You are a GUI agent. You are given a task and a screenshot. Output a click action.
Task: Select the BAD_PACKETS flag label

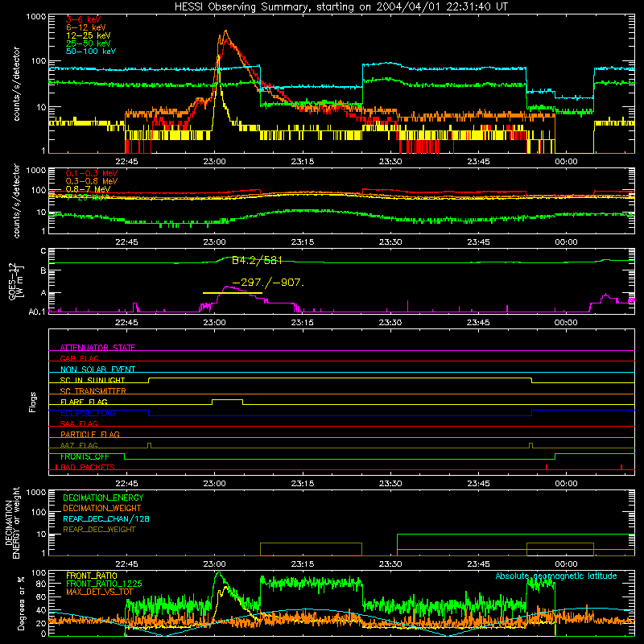click(x=87, y=467)
